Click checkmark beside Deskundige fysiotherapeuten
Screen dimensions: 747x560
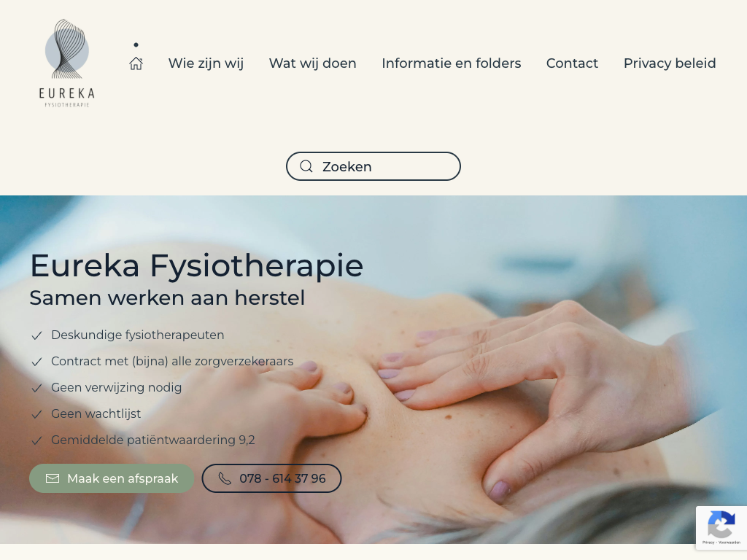point(36,335)
